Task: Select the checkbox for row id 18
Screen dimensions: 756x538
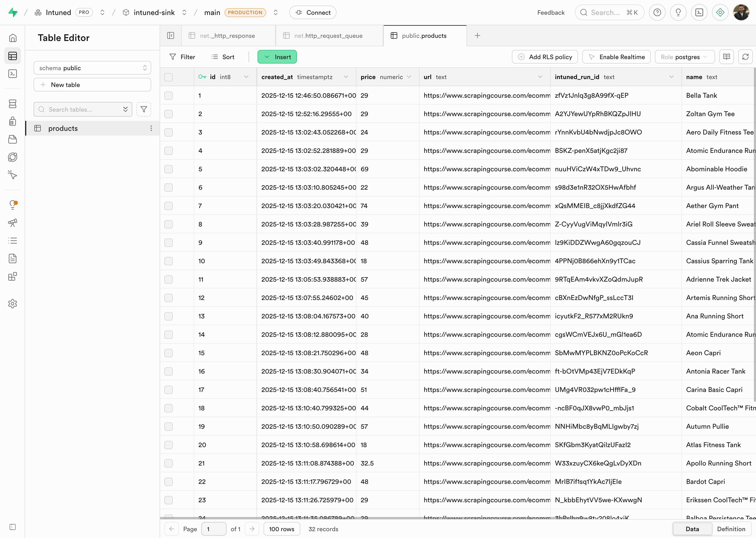Action: tap(169, 408)
